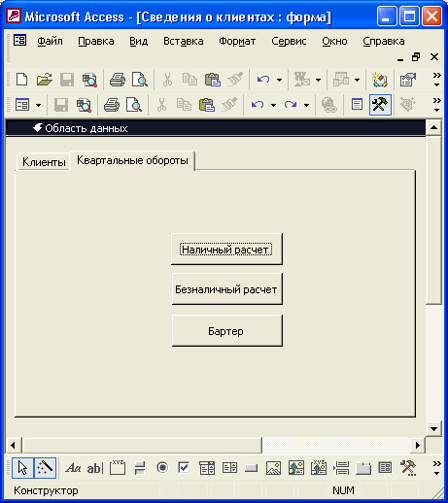
Task: Click the File Search icon in the top toolbar
Action: pyautogui.click(x=89, y=80)
